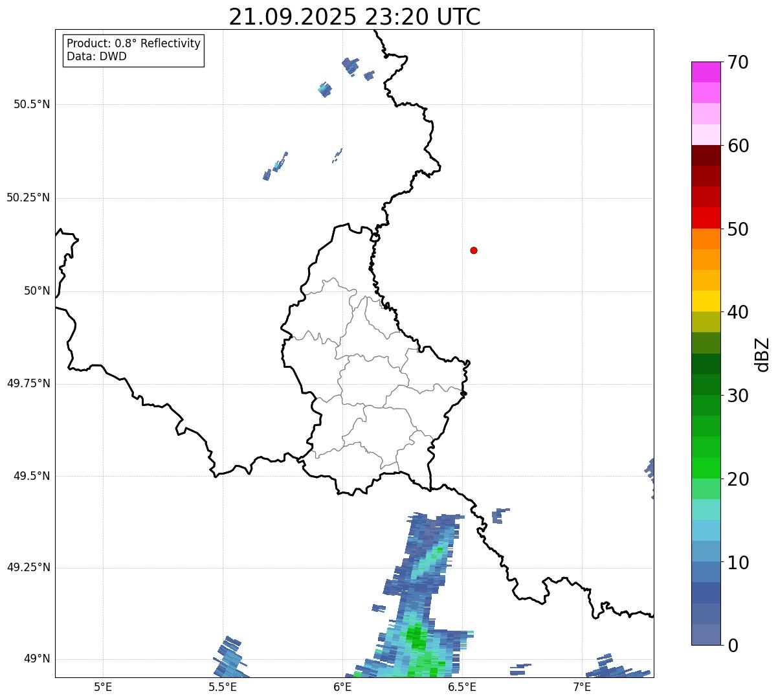Click the yellow 40 dBZ colorbar swatch
The width and height of the screenshot is (778, 700).
pyautogui.click(x=706, y=302)
